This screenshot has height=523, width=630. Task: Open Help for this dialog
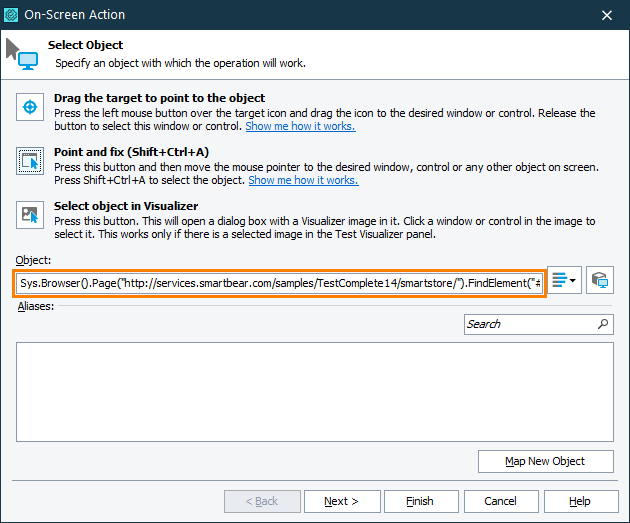[x=580, y=501]
